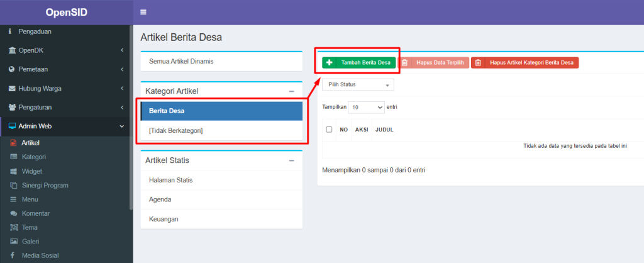This screenshot has width=644, height=263.
Task: Open the Pilih Status dropdown
Action: point(358,85)
